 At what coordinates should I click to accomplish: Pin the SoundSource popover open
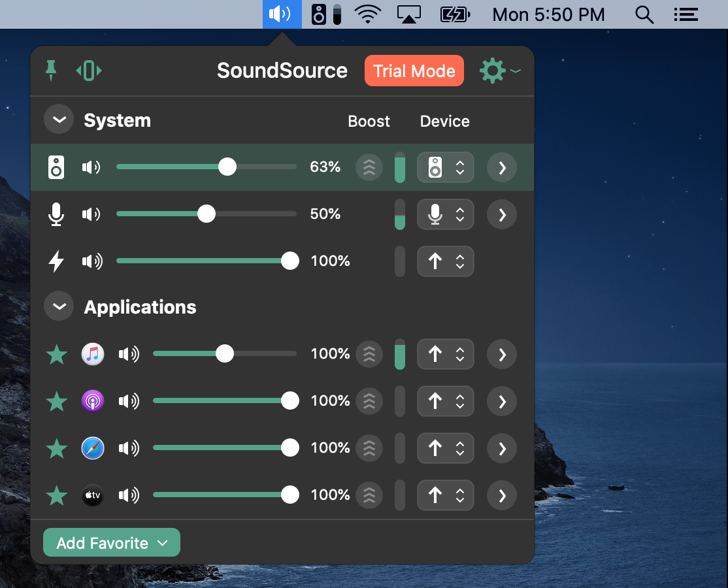(51, 71)
